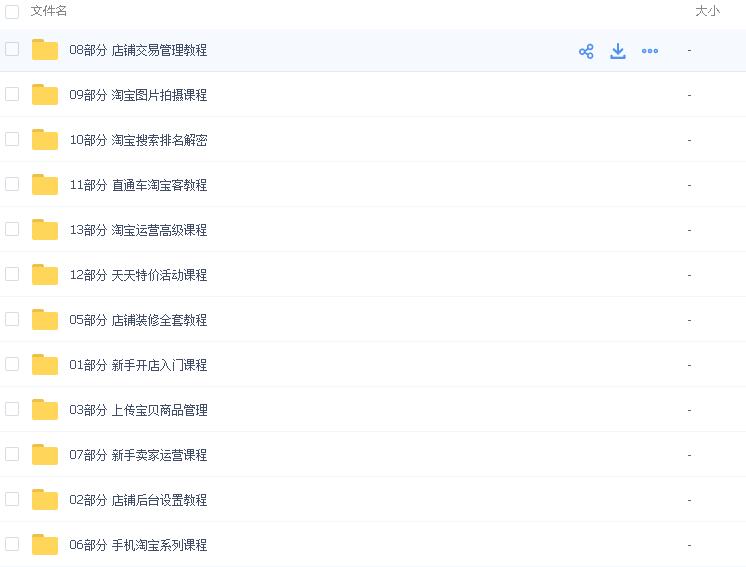Check the box for 12部分 天天特价活动课程
Viewport: 746px width, 567px height.
pos(12,274)
